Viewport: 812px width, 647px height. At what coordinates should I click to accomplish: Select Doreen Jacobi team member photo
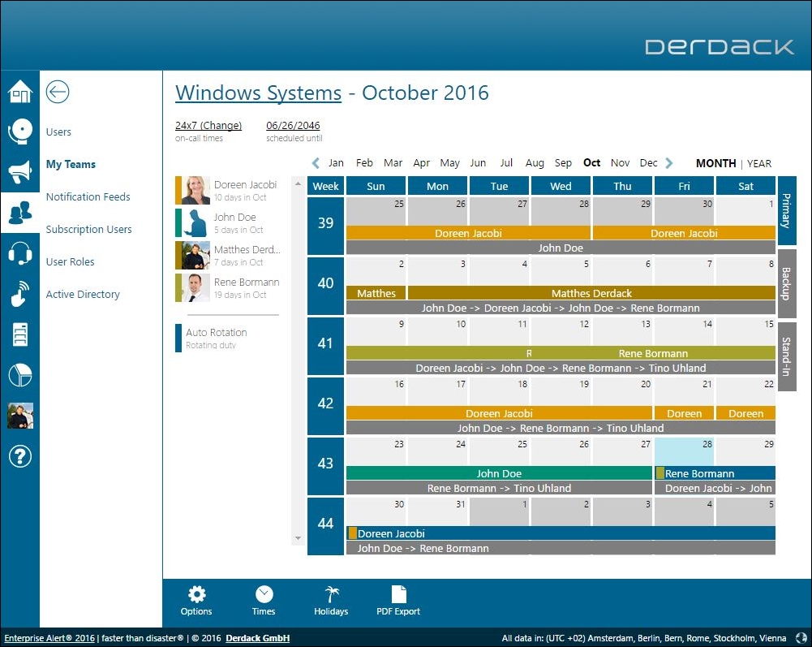(195, 190)
